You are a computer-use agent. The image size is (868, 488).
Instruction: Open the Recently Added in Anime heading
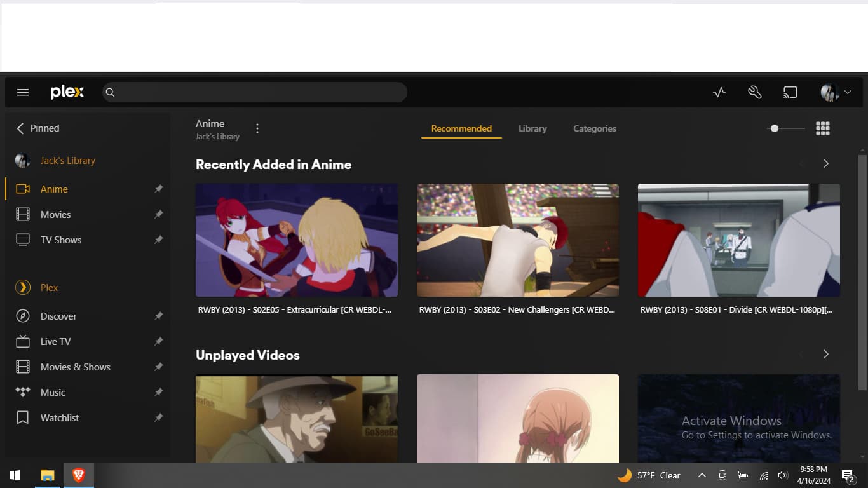tap(273, 165)
